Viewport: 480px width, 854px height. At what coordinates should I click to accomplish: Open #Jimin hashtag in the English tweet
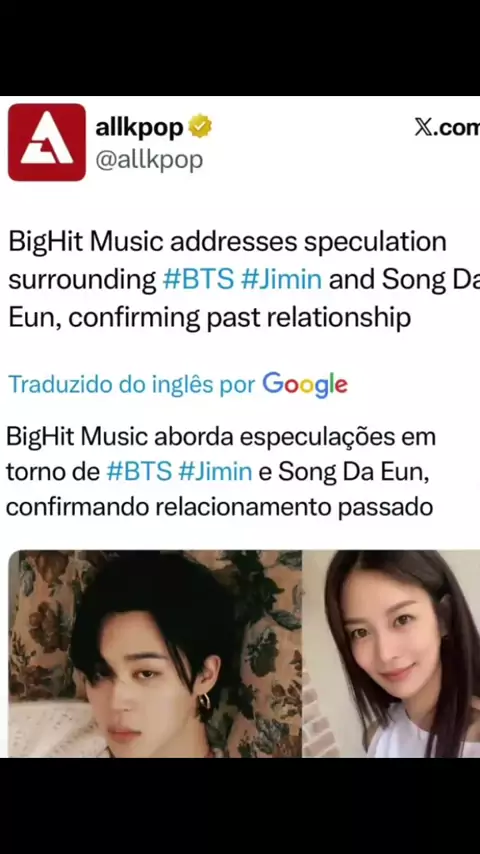281,280
